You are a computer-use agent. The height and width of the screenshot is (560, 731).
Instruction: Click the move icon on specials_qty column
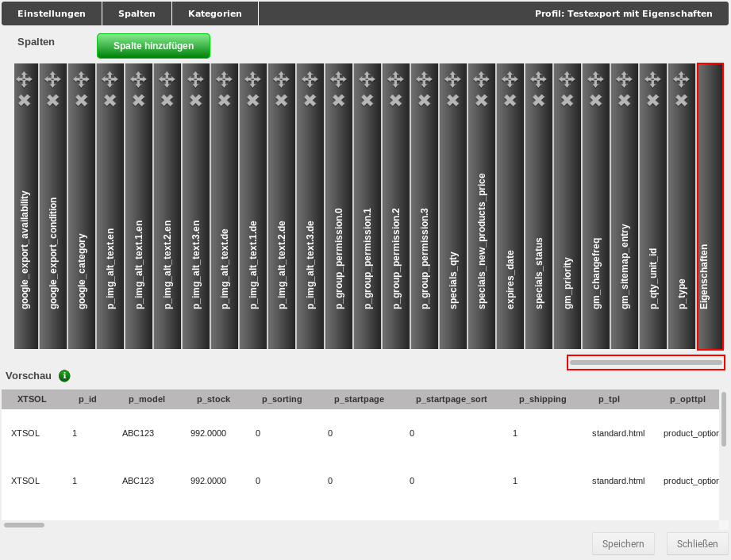pos(452,79)
